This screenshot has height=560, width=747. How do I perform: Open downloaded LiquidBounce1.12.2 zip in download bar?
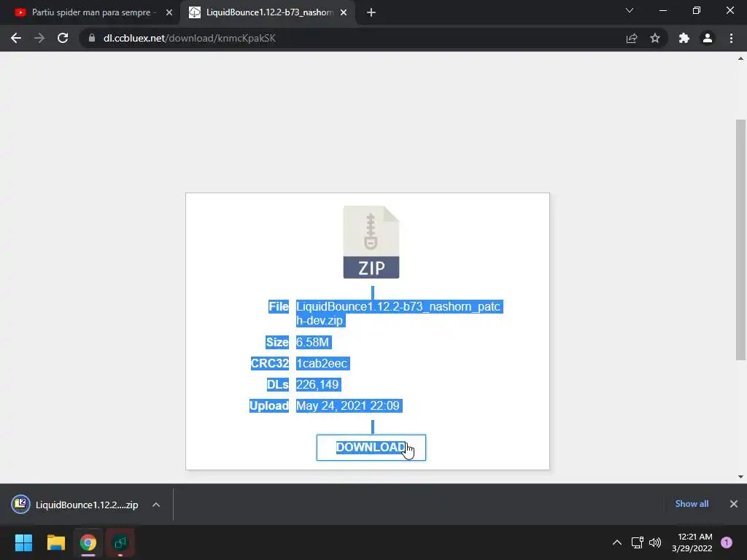[x=75, y=505]
